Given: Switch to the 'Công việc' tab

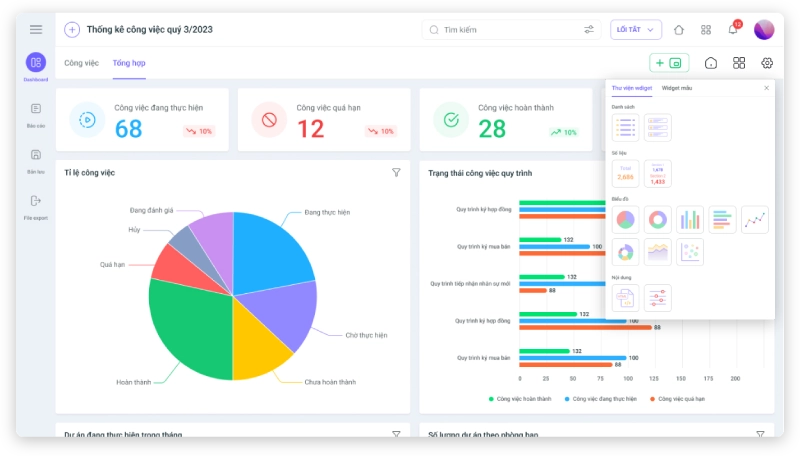Looking at the screenshot, I should [x=81, y=63].
